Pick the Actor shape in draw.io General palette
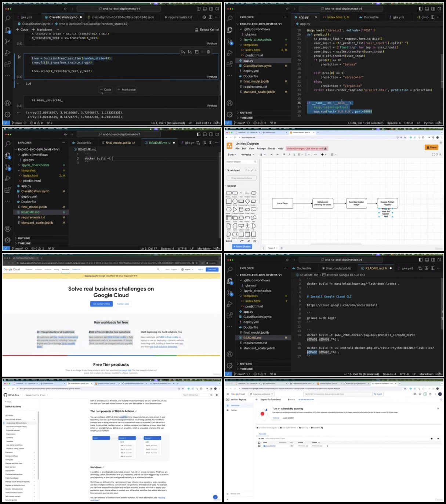The image size is (446, 504). (247, 226)
